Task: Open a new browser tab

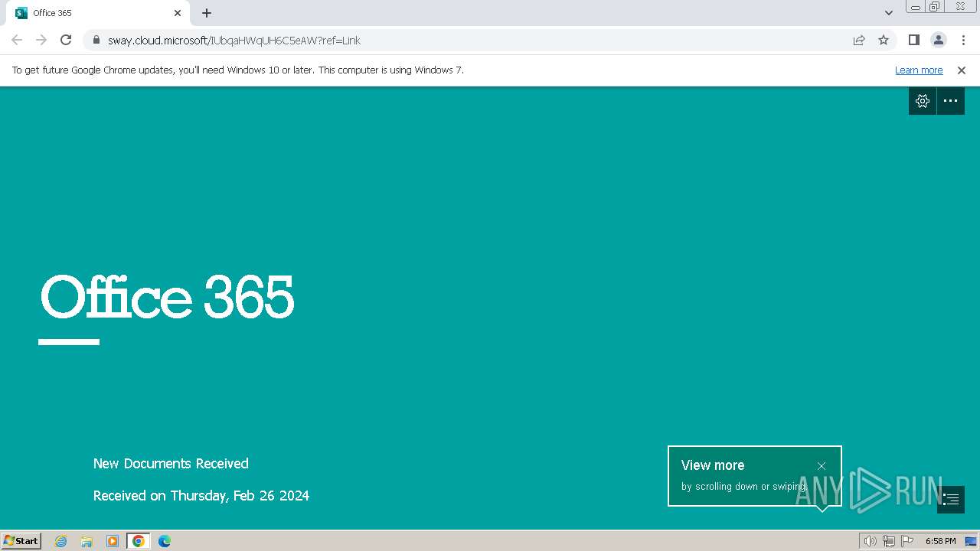Action: pyautogui.click(x=207, y=13)
